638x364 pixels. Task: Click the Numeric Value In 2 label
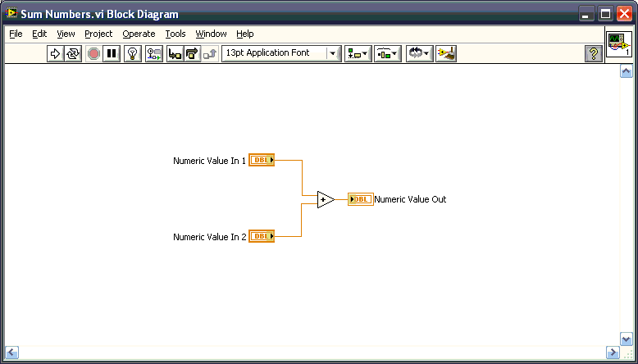click(210, 237)
